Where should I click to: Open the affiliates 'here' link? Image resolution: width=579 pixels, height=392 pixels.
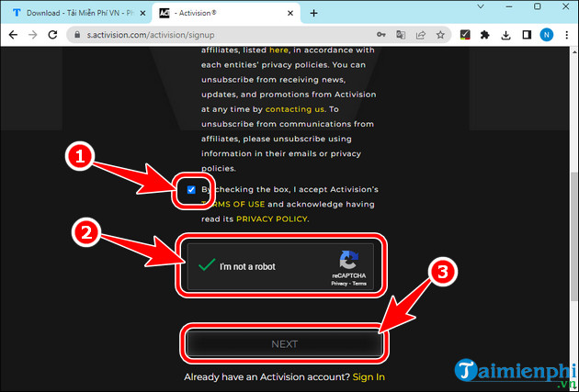pyautogui.click(x=278, y=50)
